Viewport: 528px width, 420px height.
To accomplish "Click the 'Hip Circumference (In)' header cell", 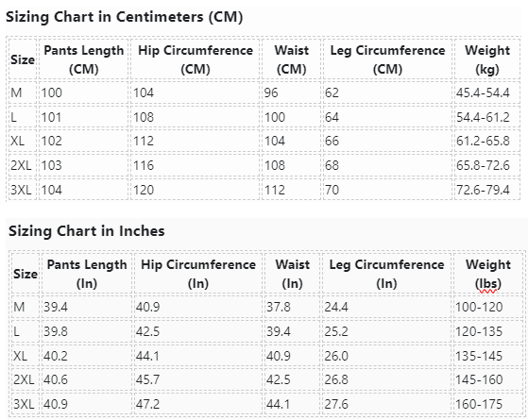I will click(x=198, y=274).
